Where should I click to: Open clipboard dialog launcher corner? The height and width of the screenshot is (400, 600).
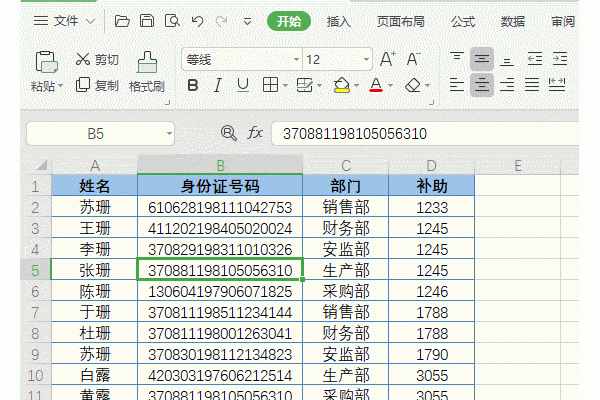[x=167, y=103]
